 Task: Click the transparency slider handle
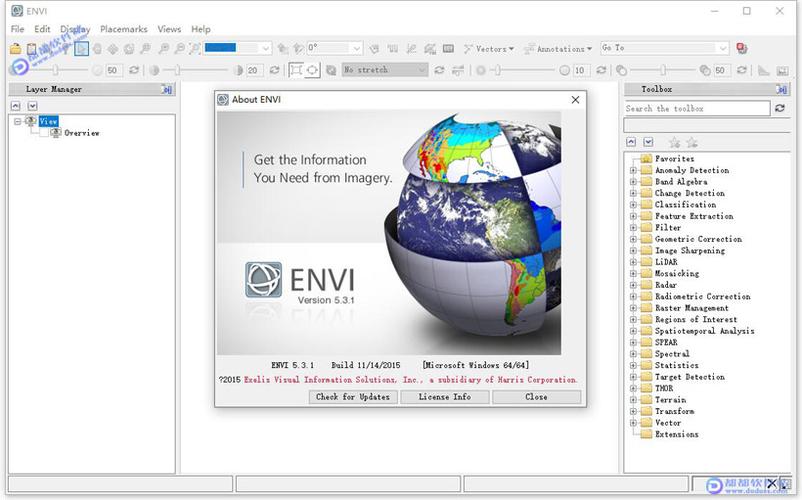(x=663, y=70)
